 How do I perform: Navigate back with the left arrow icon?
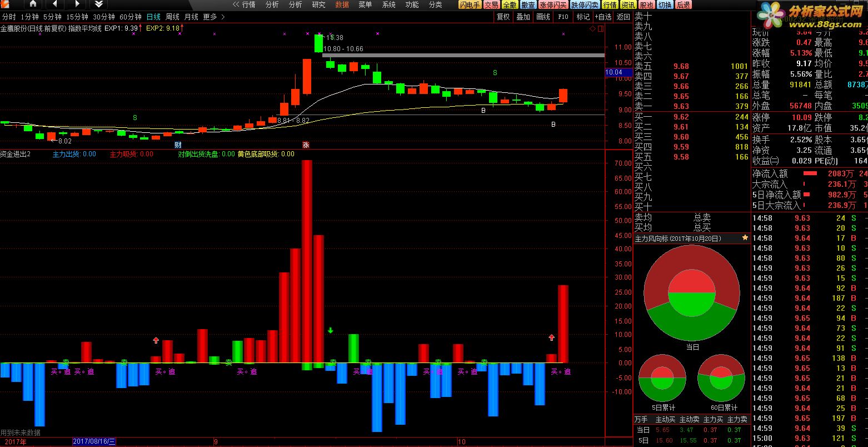[55, 4]
